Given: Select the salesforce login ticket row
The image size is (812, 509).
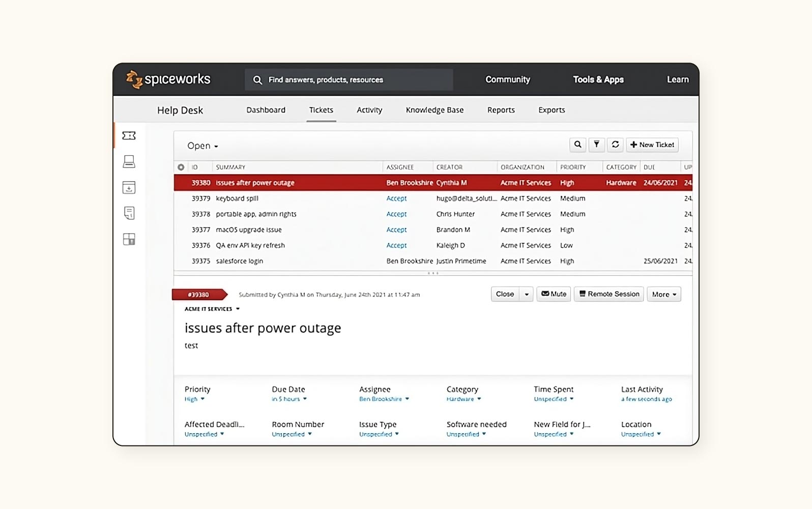Looking at the screenshot, I should tap(433, 261).
